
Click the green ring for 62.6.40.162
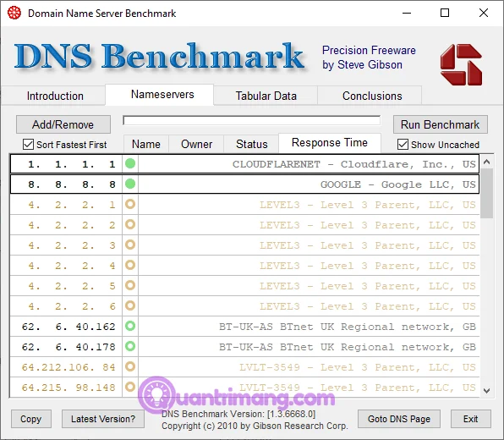130,326
